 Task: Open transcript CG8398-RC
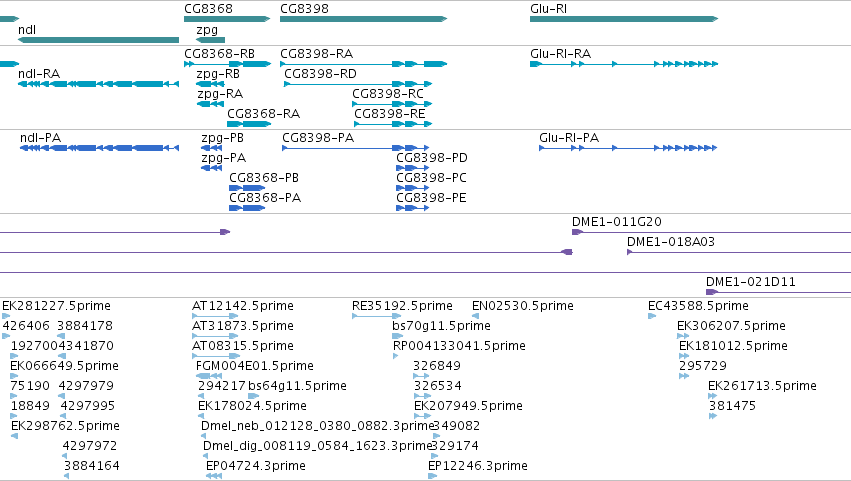[x=388, y=94]
